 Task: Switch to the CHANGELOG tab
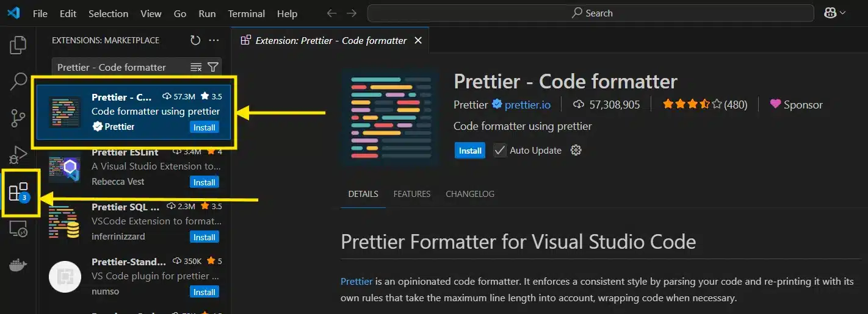470,194
